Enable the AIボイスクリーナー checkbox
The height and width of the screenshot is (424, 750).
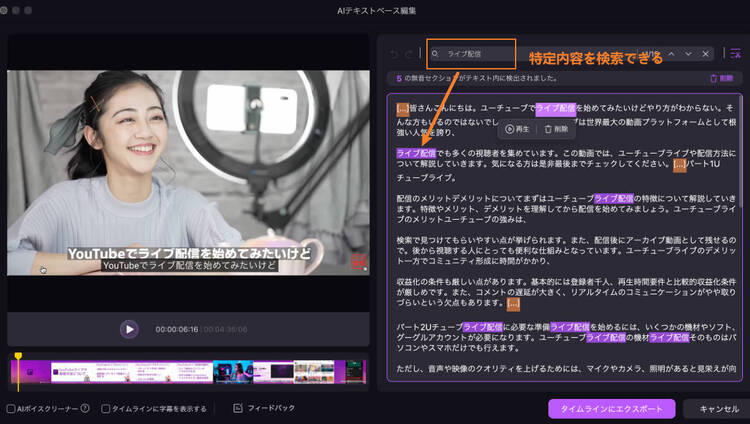11,409
